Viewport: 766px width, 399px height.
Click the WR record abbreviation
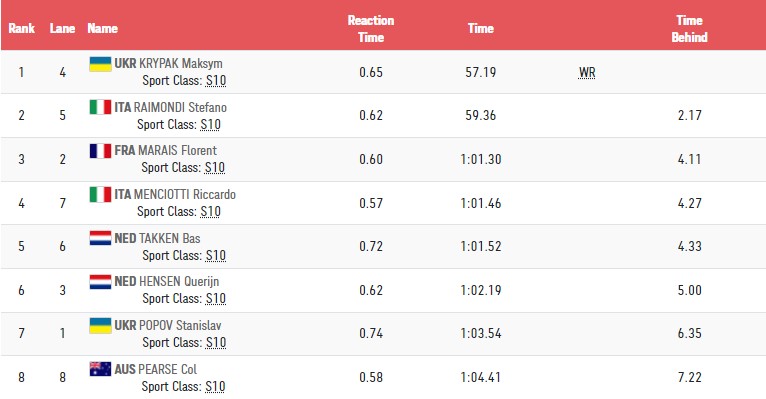[587, 73]
